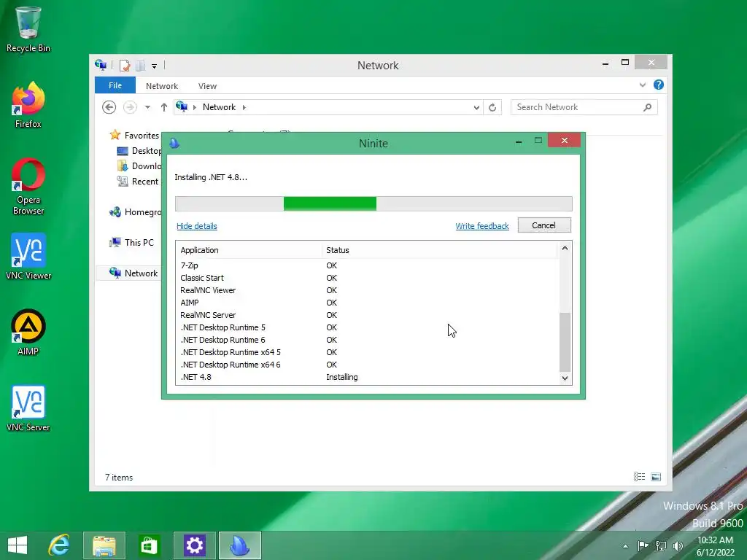Screen dimensions: 747x560
Task: Minimize the Ninite window
Action: click(519, 141)
